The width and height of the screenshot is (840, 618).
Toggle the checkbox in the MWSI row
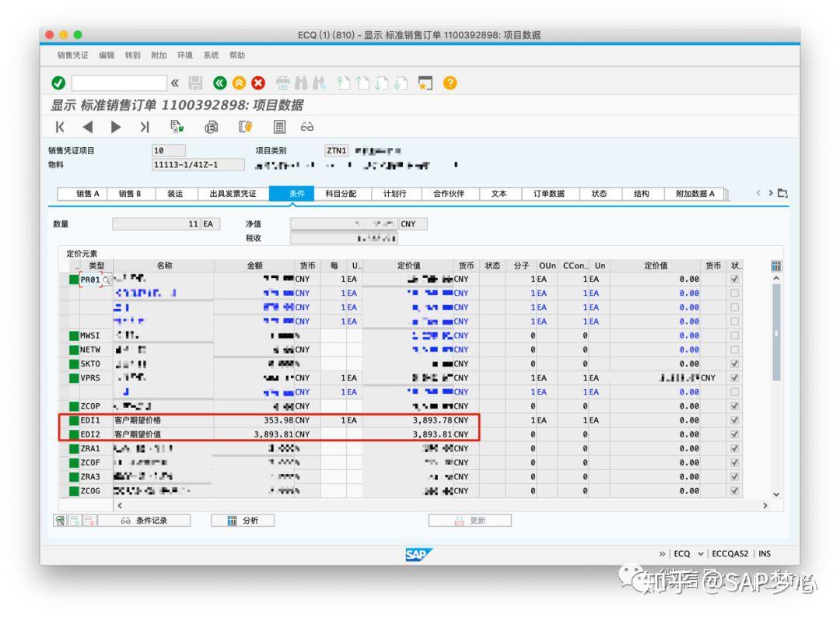tap(734, 335)
